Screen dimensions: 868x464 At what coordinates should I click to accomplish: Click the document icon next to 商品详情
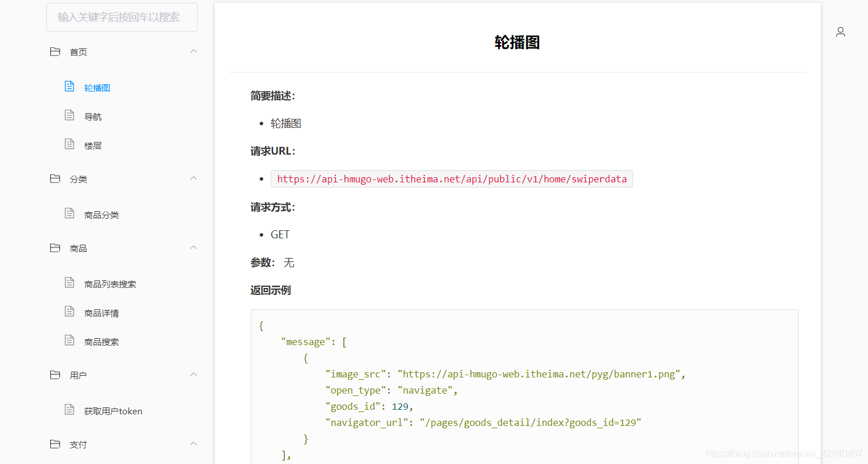[x=69, y=312]
